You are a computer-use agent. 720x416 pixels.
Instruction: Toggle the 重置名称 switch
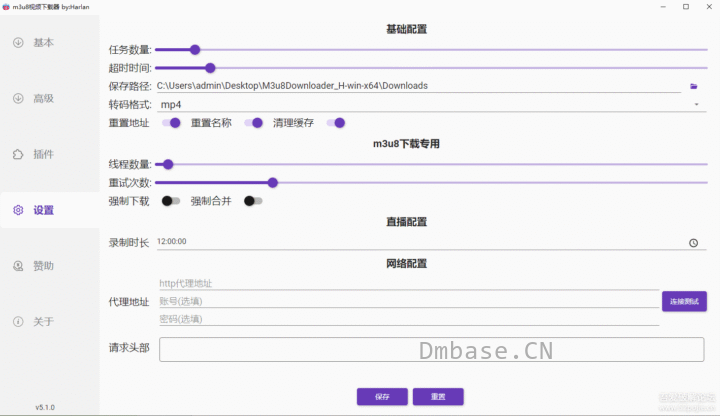[253, 123]
